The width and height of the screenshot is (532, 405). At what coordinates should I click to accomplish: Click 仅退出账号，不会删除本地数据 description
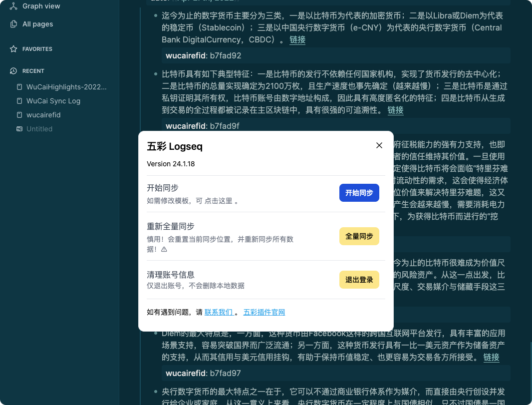(x=196, y=286)
